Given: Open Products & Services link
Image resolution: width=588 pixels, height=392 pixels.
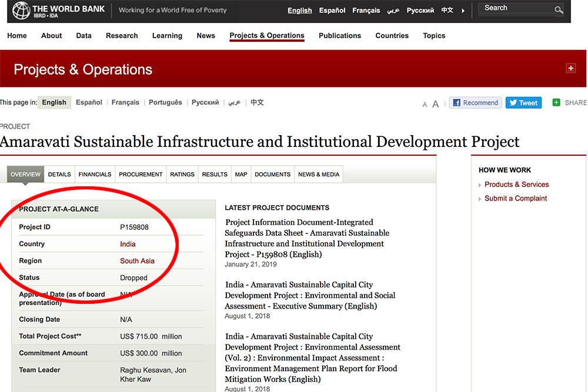Looking at the screenshot, I should pos(516,185).
